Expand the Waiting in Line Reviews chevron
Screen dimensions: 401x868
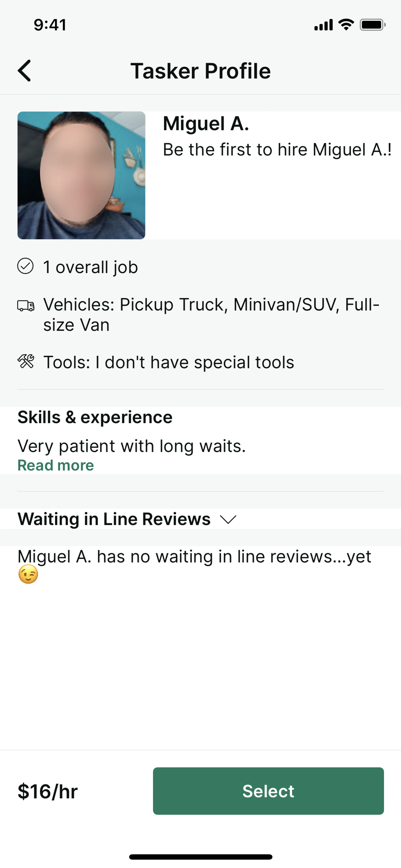coord(228,519)
